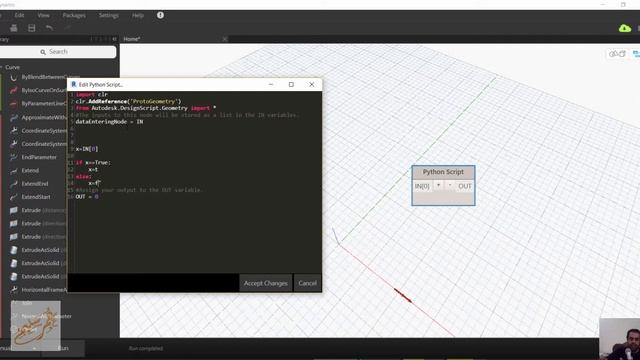Open the Edit menu

[19, 15]
